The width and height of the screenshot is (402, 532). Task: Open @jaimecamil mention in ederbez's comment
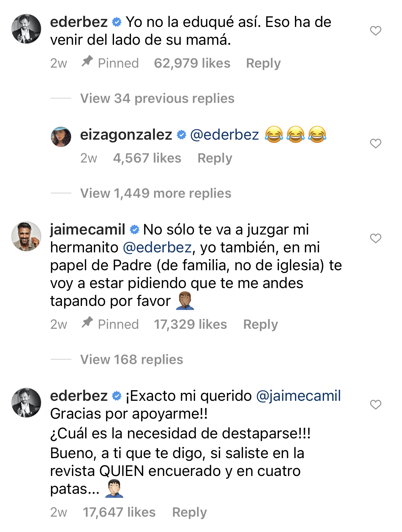click(298, 396)
